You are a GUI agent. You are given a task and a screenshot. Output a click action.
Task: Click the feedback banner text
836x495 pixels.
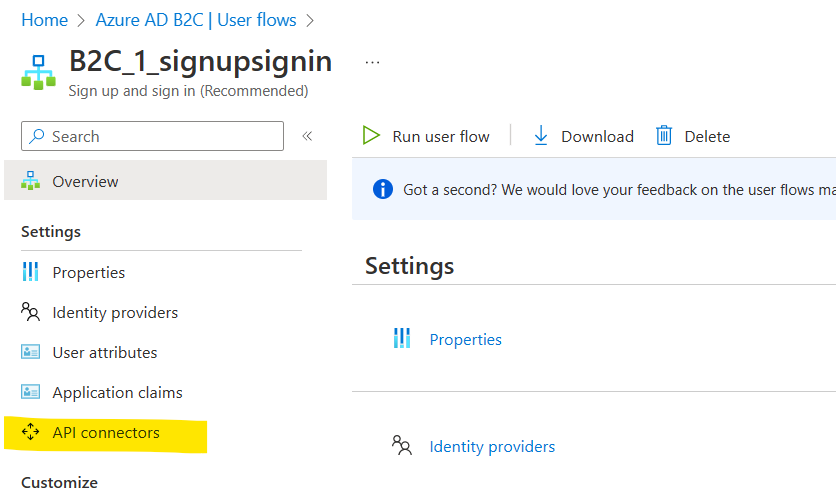619,190
